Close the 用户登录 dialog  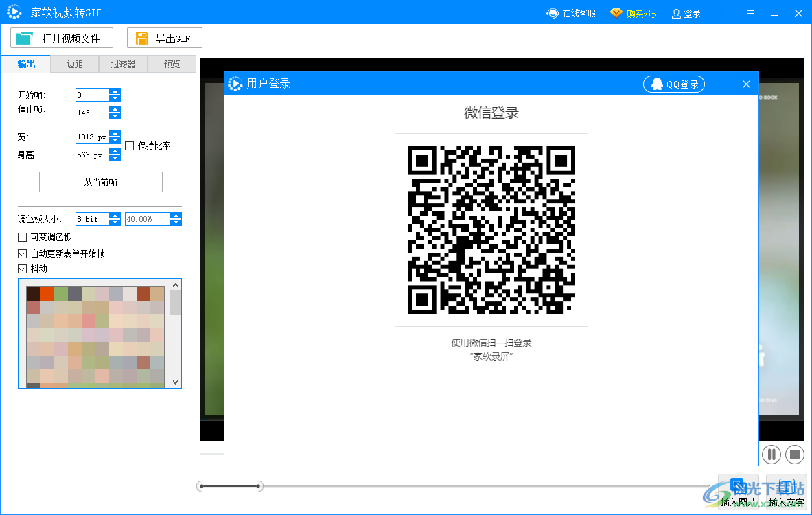click(x=746, y=84)
